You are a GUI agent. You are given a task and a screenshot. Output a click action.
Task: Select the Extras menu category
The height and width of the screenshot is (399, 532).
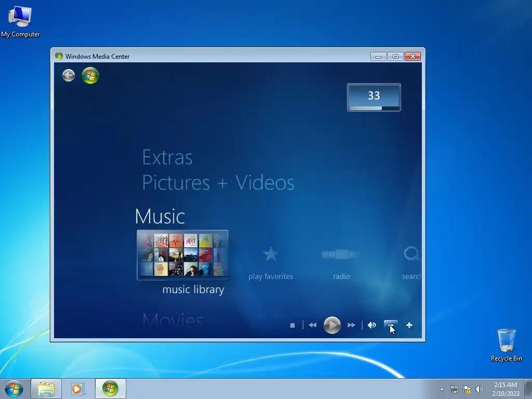(167, 157)
